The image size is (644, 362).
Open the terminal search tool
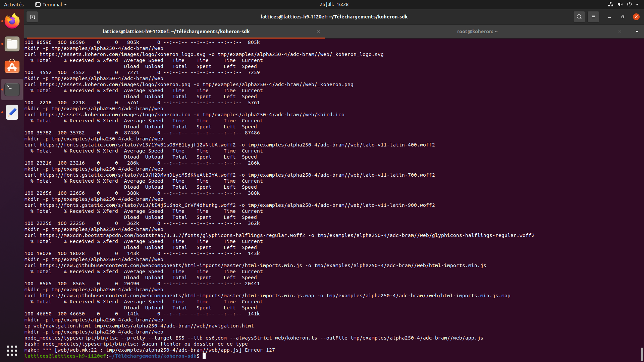[x=579, y=16]
